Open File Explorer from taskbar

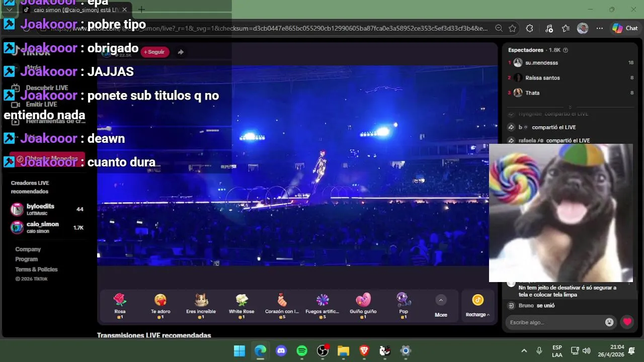[x=343, y=351]
